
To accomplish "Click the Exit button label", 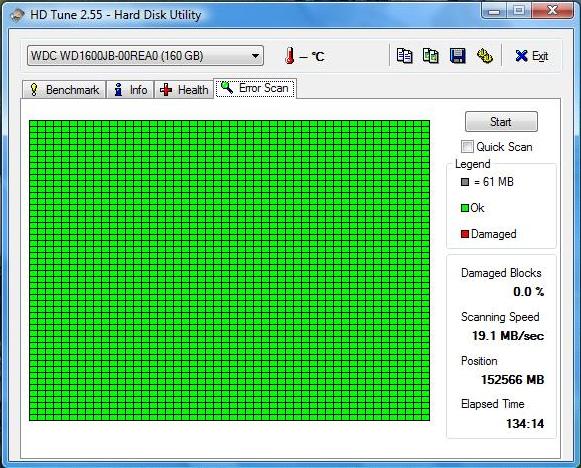I will click(540, 56).
